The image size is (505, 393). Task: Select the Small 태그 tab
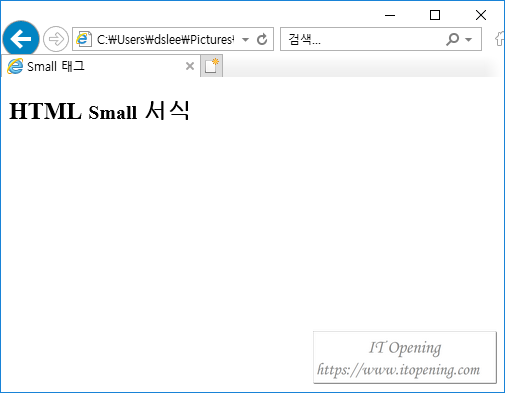(101, 66)
